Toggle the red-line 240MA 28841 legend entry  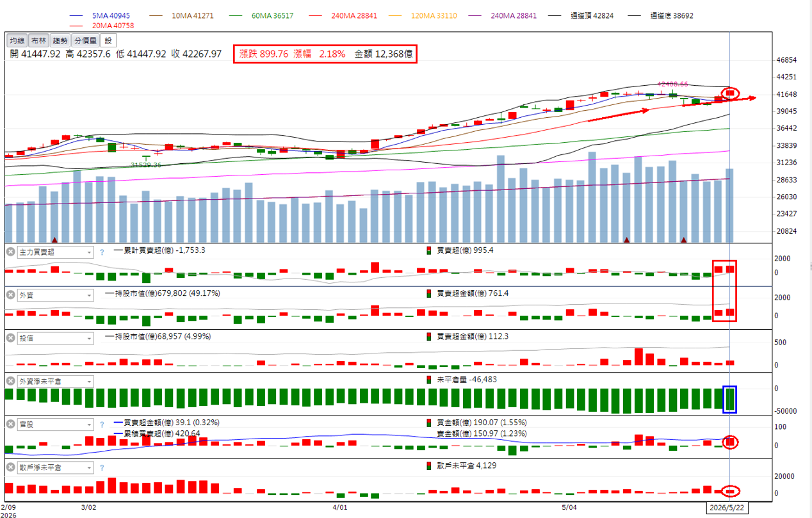click(x=343, y=15)
